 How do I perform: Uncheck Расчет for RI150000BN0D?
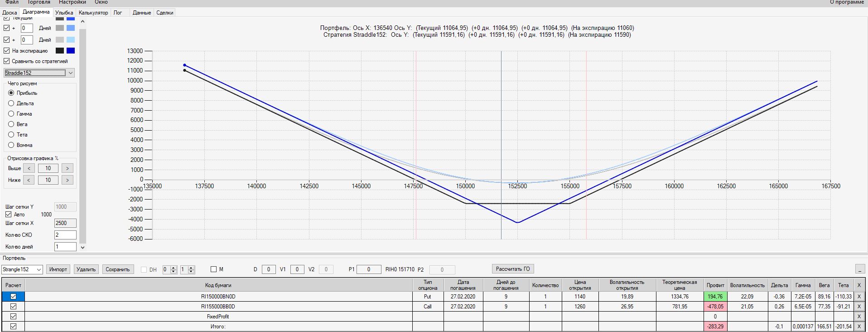coord(13,297)
